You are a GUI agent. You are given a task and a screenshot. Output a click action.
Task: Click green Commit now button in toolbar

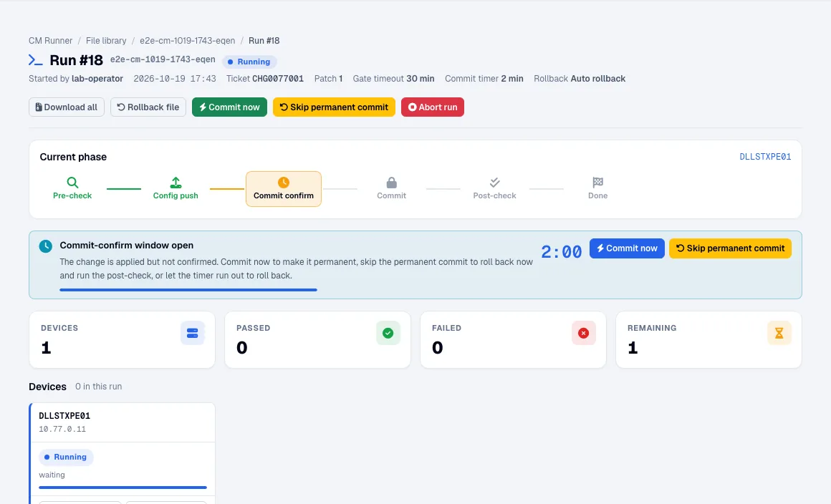(229, 107)
